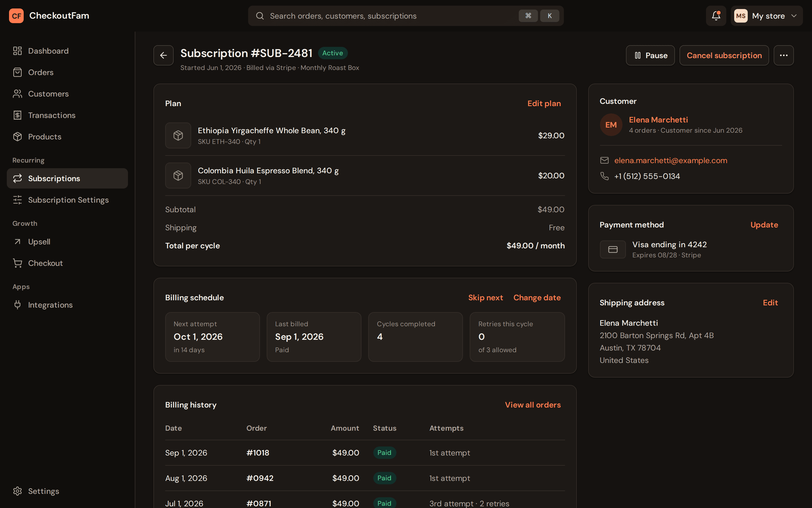This screenshot has height=508, width=812.
Task: Click the Integrations plug icon
Action: pos(17,305)
